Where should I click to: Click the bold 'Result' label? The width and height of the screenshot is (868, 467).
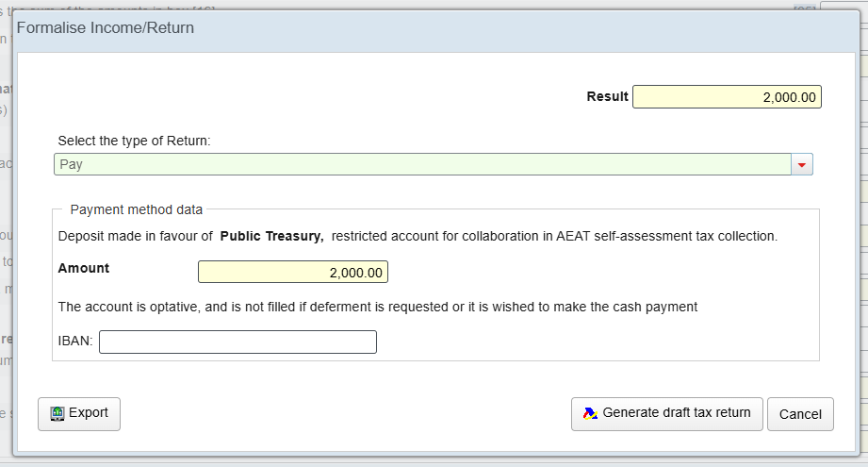point(607,96)
